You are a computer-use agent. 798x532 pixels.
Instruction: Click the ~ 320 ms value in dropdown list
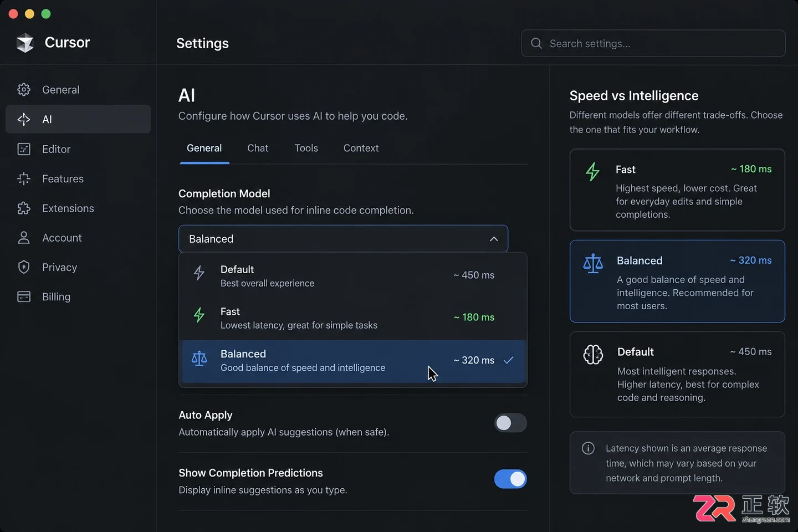click(x=474, y=360)
